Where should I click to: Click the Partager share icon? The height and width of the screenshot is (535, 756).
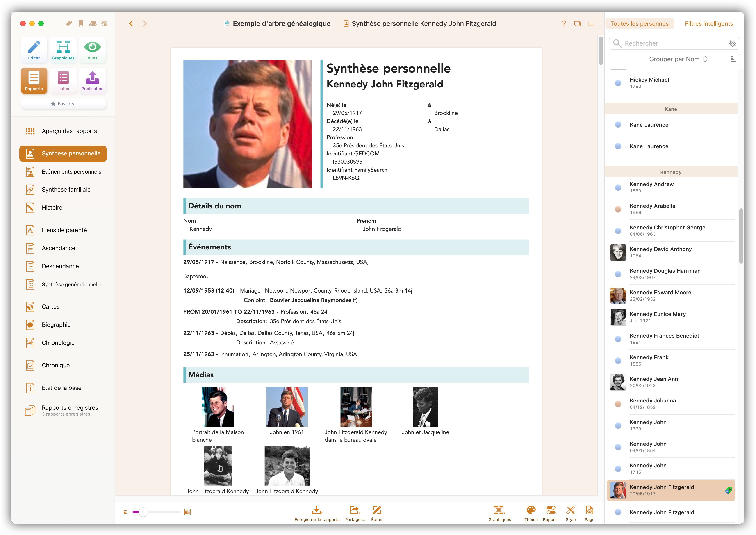point(355,513)
